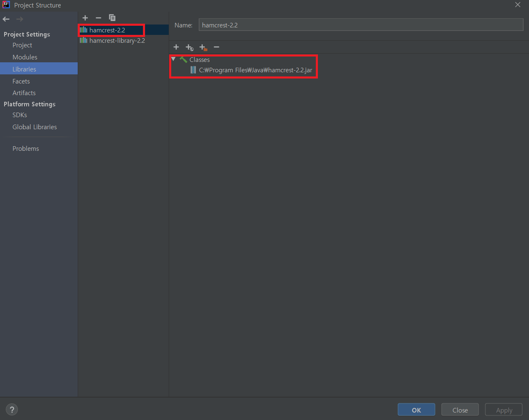Click the Apply button
This screenshot has width=529, height=420.
504,410
